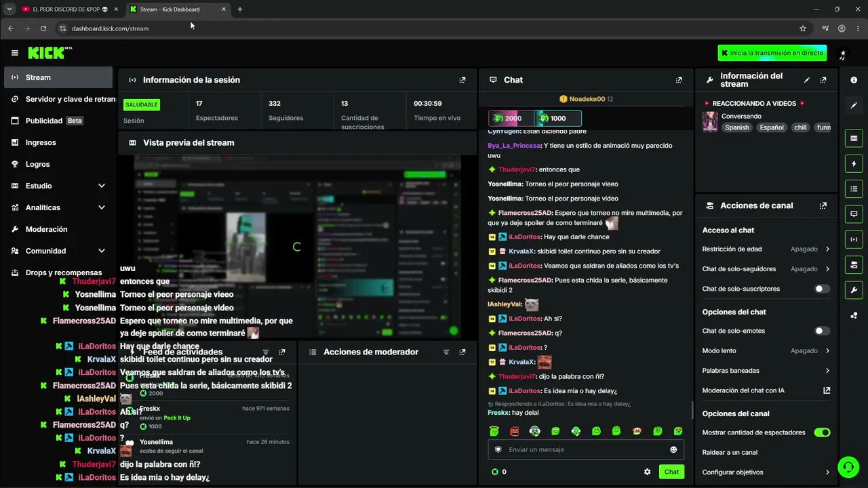Toggle the chat widget icon in right rail
The image size is (868, 488).
pos(854,213)
